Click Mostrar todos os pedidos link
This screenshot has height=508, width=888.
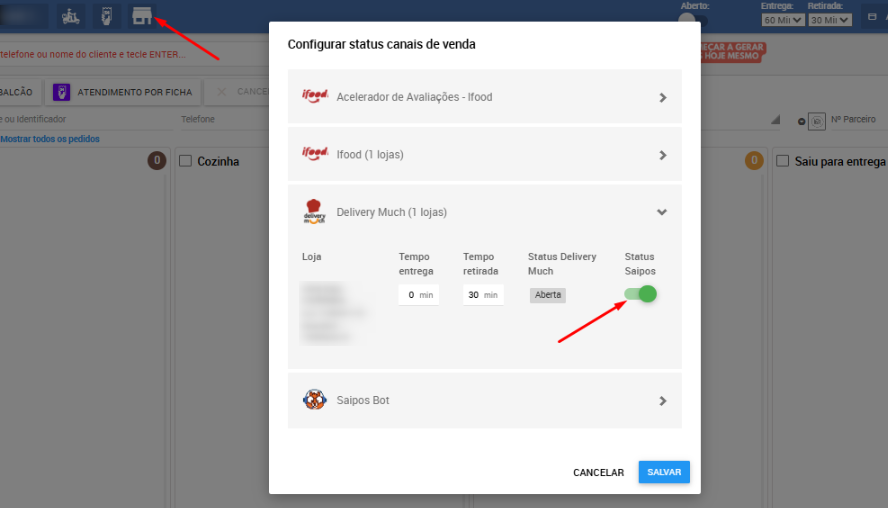50,139
